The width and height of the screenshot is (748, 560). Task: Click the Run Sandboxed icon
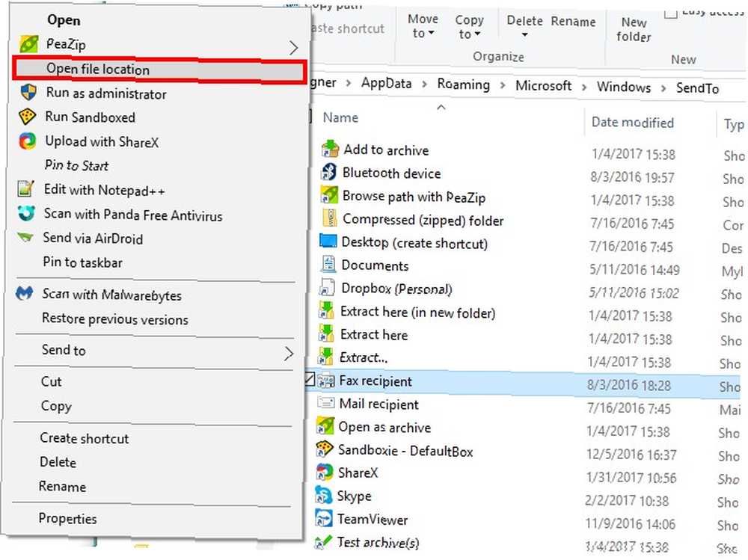tap(27, 117)
